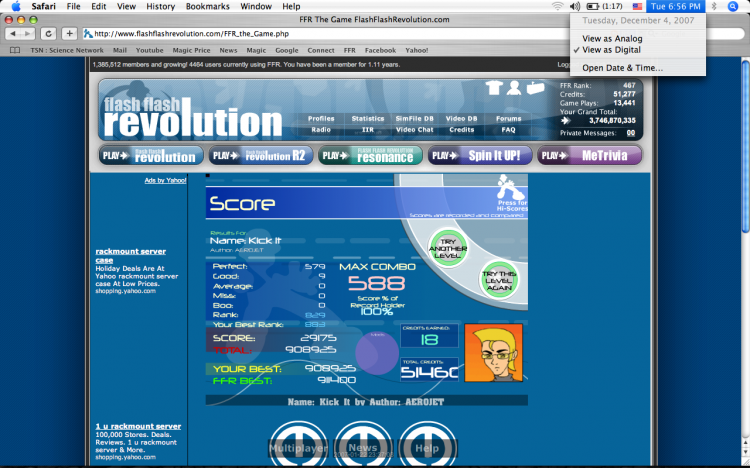Open the Apple menu
The width and height of the screenshot is (750, 468).
tap(16, 6)
